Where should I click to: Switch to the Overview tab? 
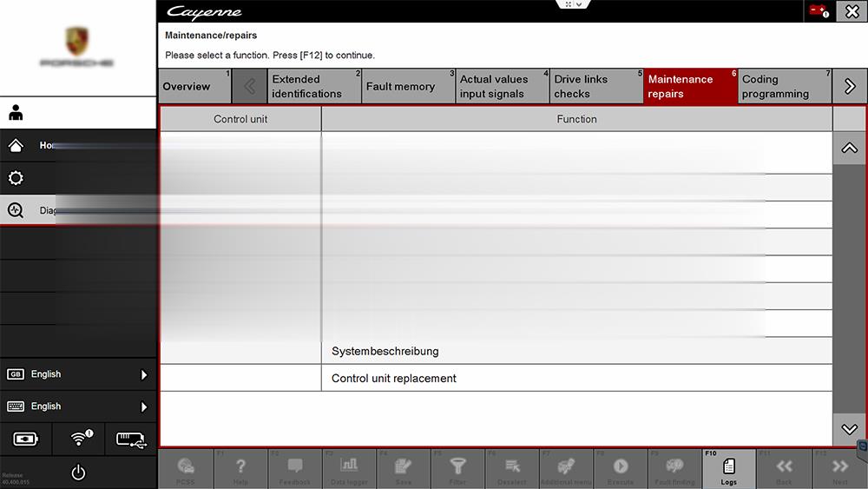[x=194, y=86]
